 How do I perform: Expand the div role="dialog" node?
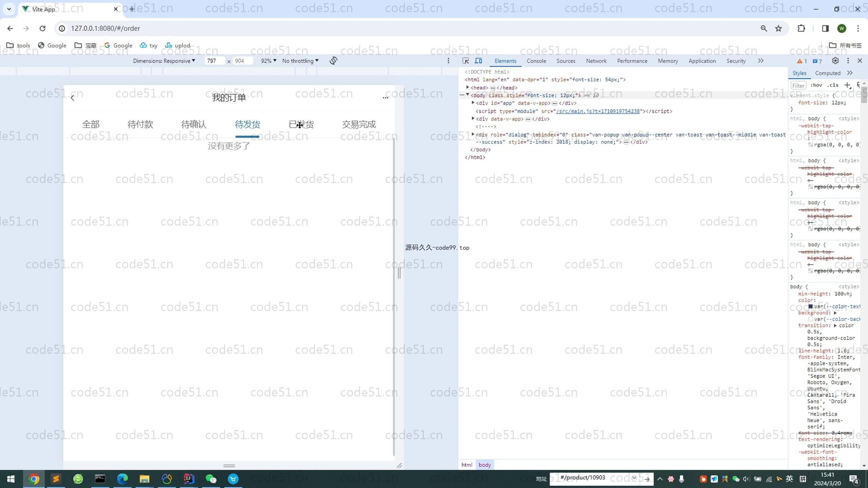(x=473, y=134)
